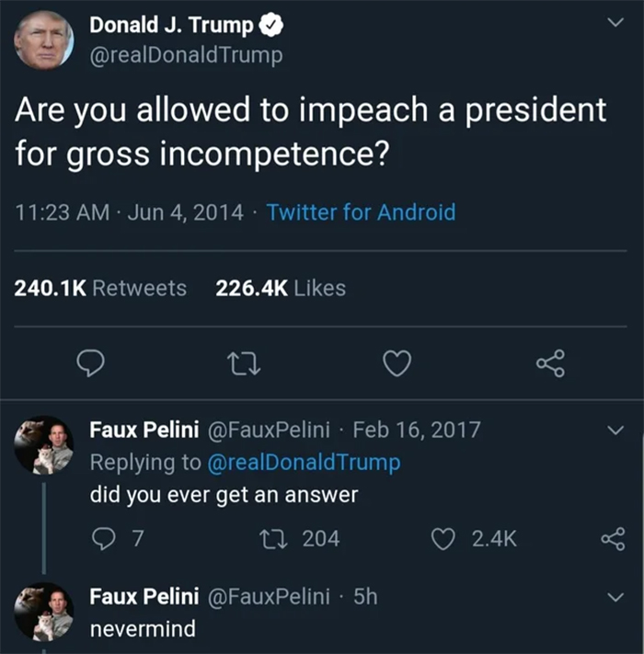Open the 11:23 AM · Jun 4, 2014 timestamp

tap(130, 212)
